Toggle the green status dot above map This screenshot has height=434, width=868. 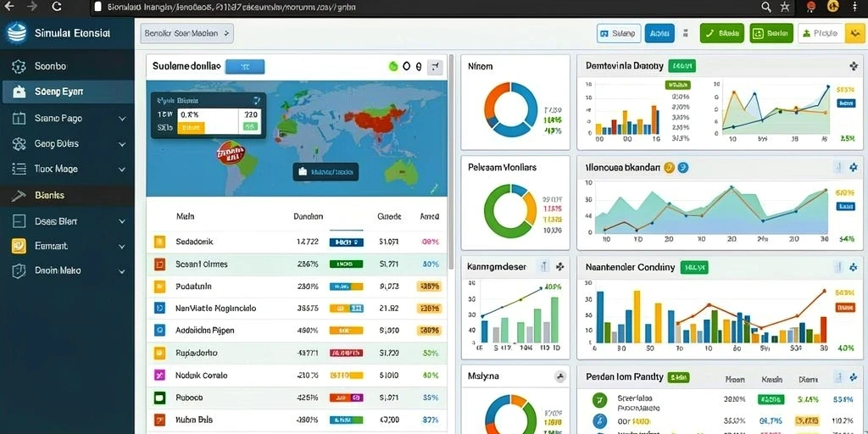tap(393, 66)
